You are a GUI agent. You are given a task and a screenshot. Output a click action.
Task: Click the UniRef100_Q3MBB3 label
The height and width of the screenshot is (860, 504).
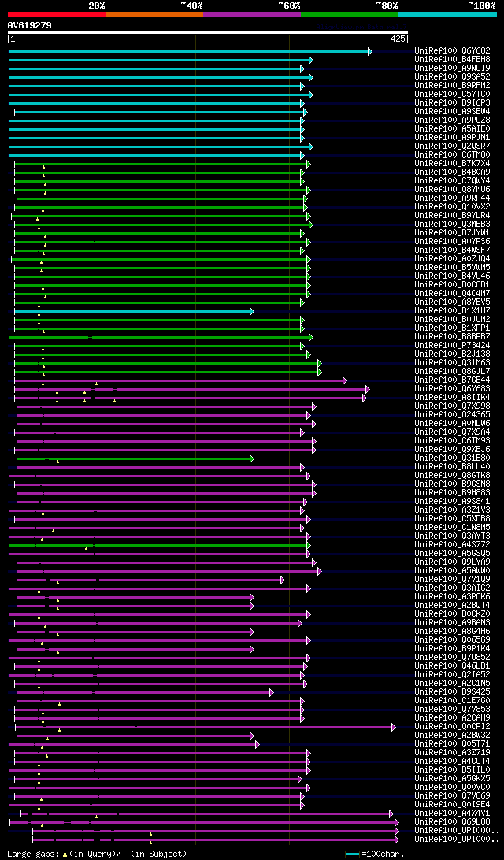tap(453, 224)
